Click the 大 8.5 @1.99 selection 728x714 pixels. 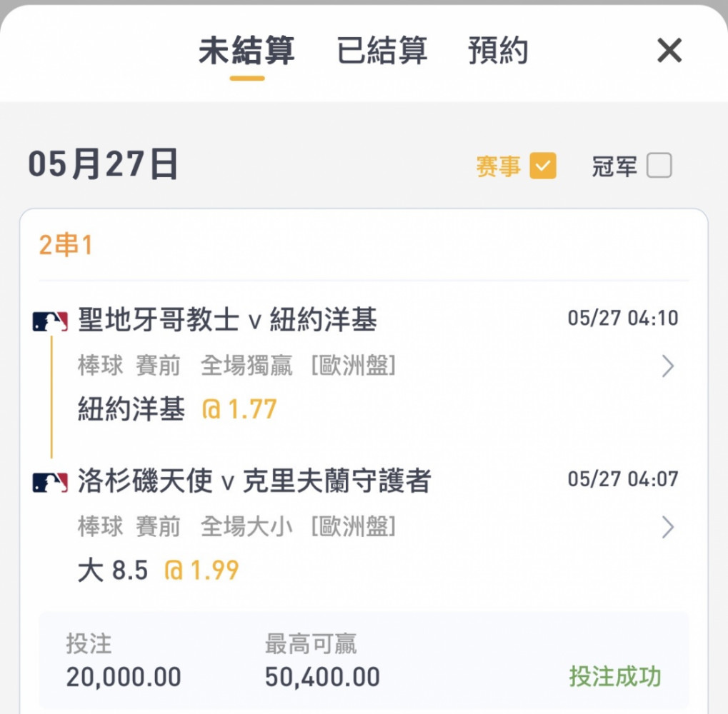click(x=159, y=570)
